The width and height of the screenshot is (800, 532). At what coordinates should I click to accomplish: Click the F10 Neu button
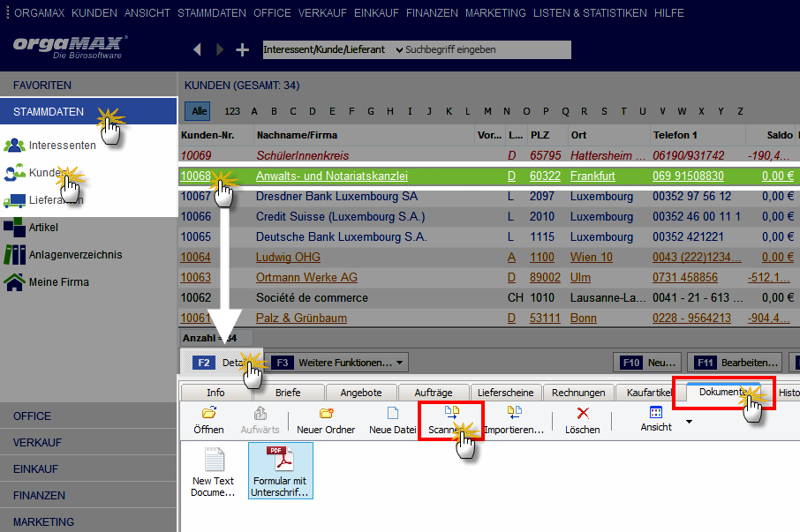(647, 363)
